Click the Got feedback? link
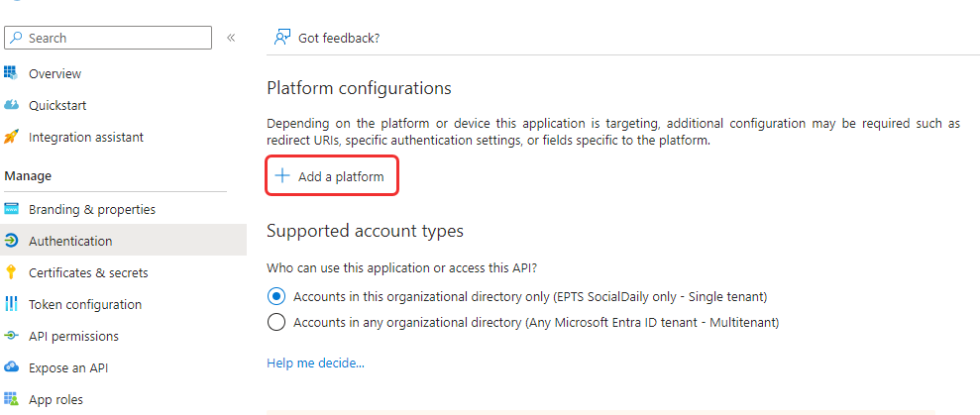The width and height of the screenshot is (980, 415). tap(339, 38)
